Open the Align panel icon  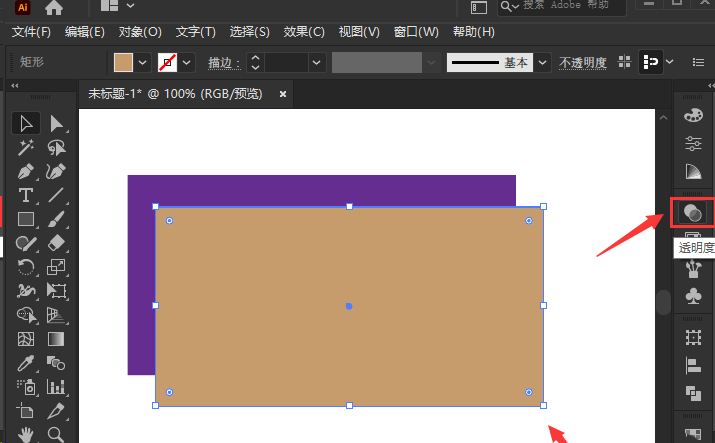(x=692, y=366)
